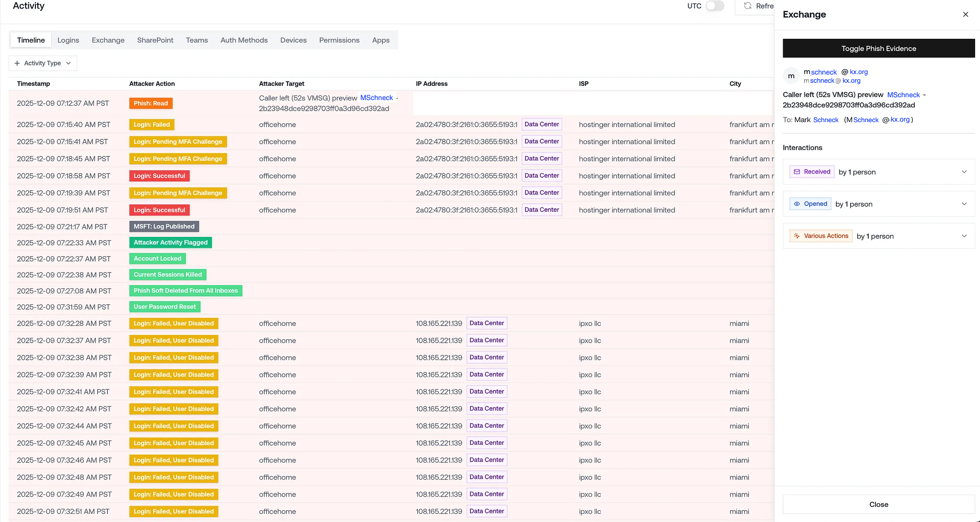Click the User Password Reset badge
Viewport: 980px width, 522px height.
[x=165, y=307]
